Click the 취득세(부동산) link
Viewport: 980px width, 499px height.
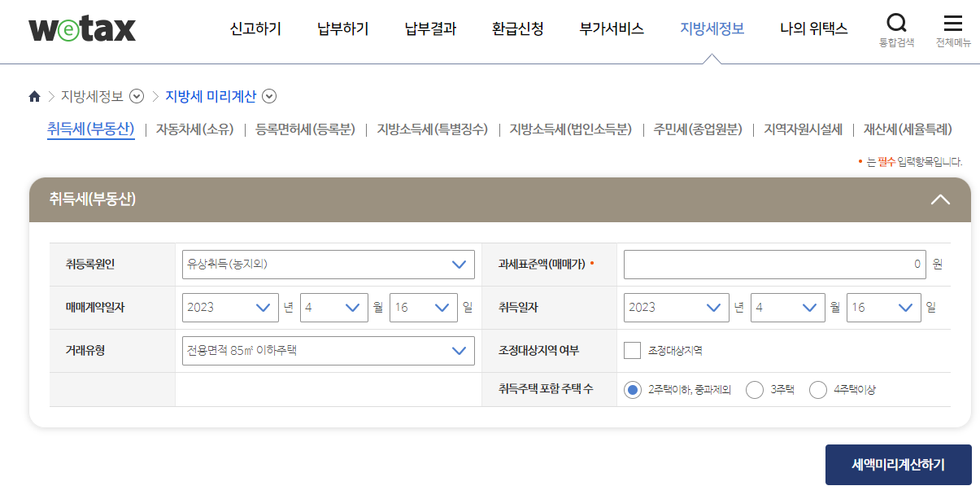[91, 129]
